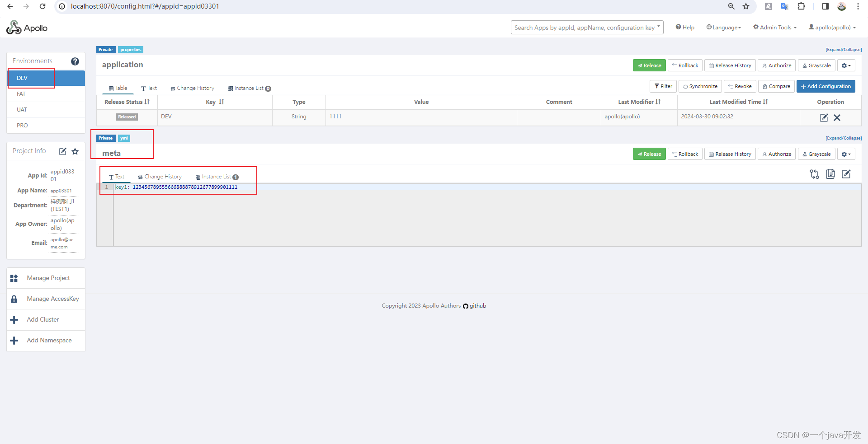Open Manage AccessKey

[46, 299]
